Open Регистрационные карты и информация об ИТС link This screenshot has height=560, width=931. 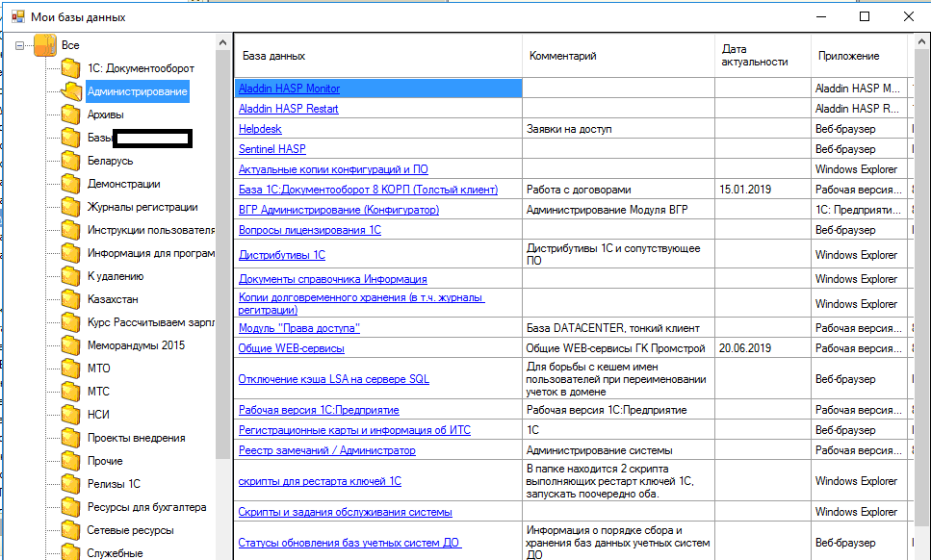(x=354, y=430)
